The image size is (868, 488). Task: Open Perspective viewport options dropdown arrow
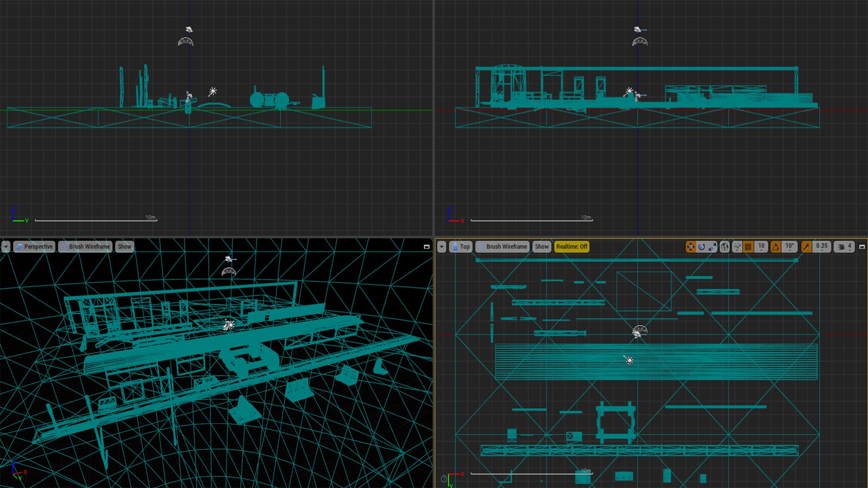click(x=6, y=247)
